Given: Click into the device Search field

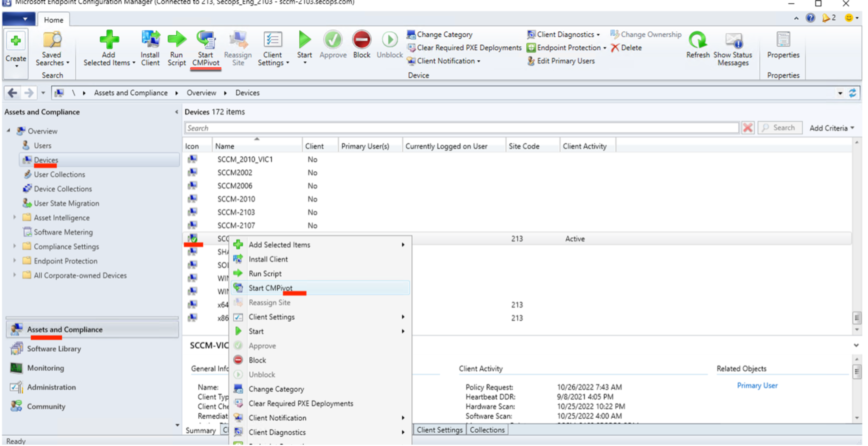Looking at the screenshot, I should click(462, 128).
